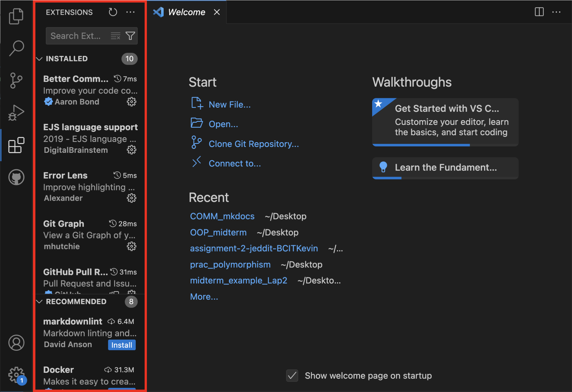Open the GitHub activity bar icon
Screen dimensions: 572x392
point(16,177)
